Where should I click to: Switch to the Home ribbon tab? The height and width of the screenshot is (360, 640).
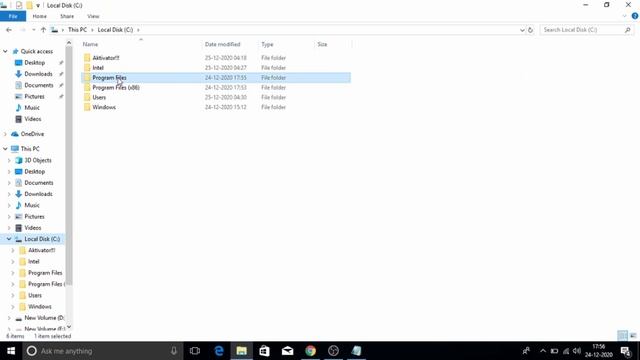click(40, 16)
